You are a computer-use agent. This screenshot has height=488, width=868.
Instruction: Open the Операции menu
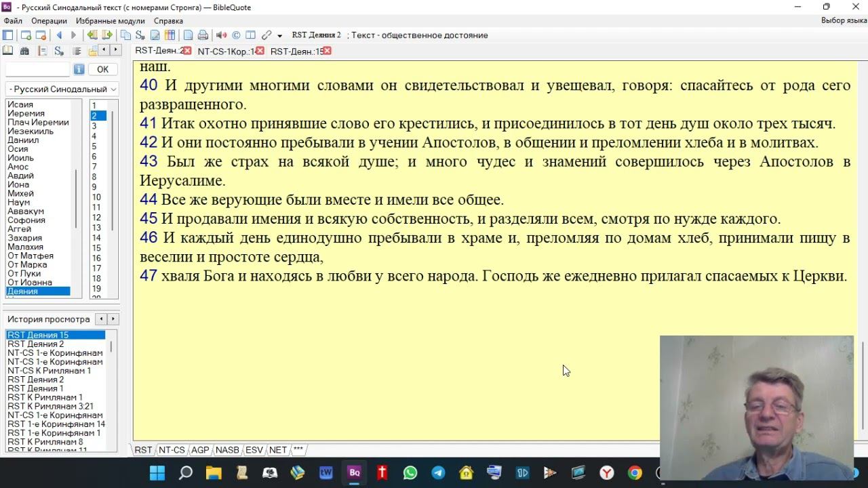point(49,21)
